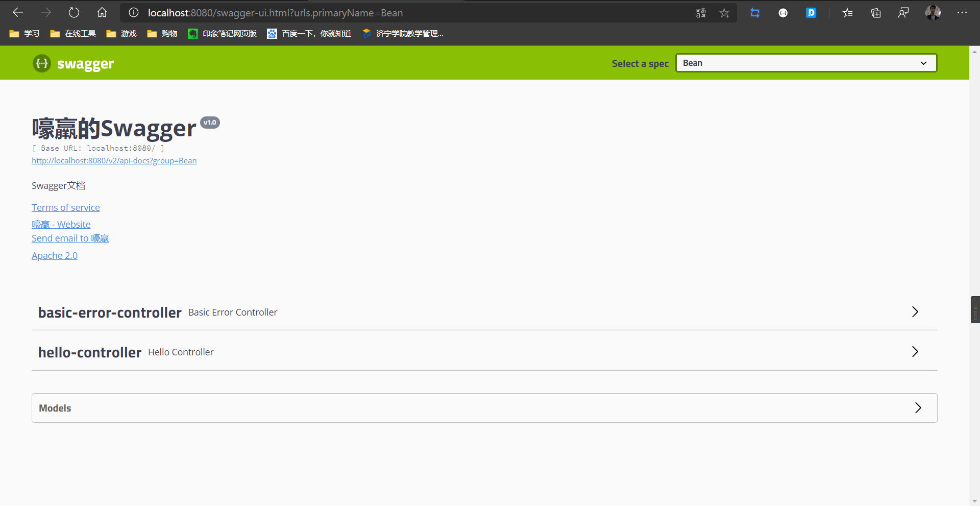Open Terms of service link

click(x=66, y=208)
